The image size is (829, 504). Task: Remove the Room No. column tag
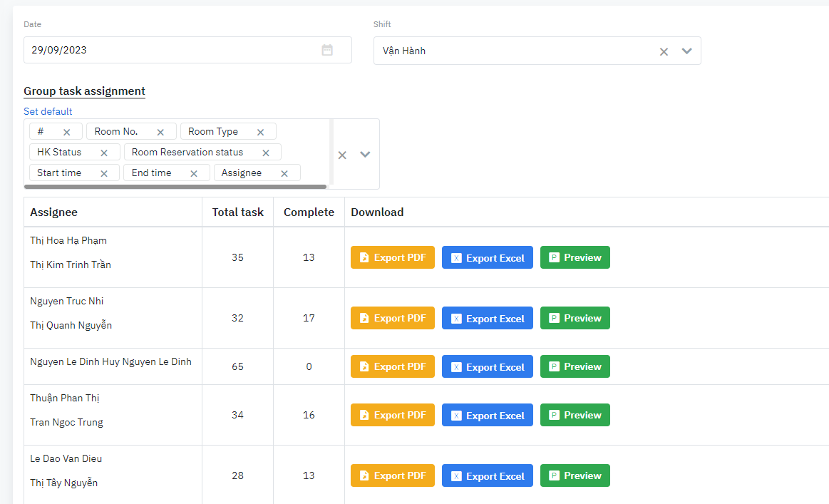(160, 132)
